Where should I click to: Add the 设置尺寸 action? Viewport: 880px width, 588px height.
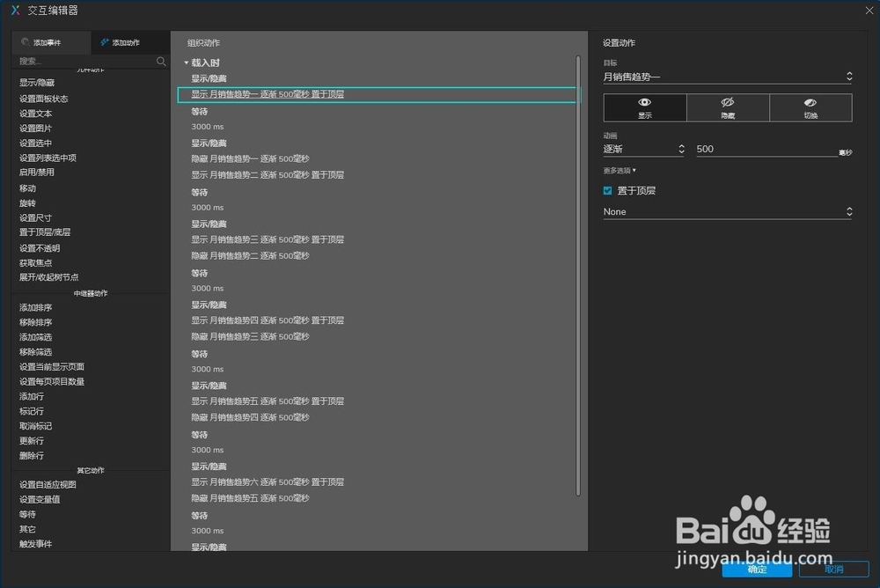coord(35,217)
